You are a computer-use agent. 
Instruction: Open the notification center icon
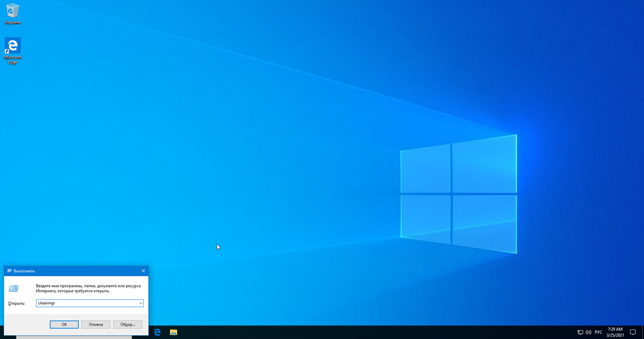point(633,333)
